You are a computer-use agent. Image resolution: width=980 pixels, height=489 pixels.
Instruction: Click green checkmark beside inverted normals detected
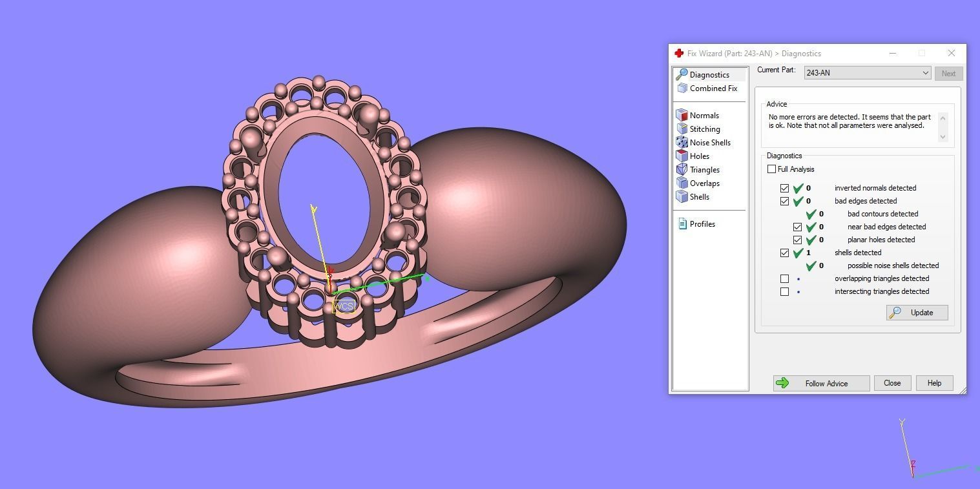(x=798, y=188)
